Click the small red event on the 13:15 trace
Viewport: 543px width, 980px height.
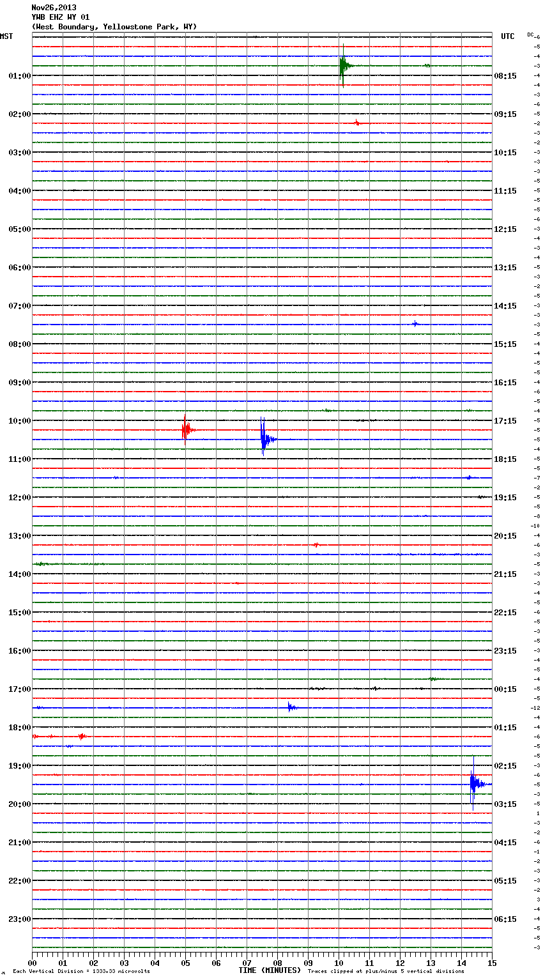coord(316,545)
